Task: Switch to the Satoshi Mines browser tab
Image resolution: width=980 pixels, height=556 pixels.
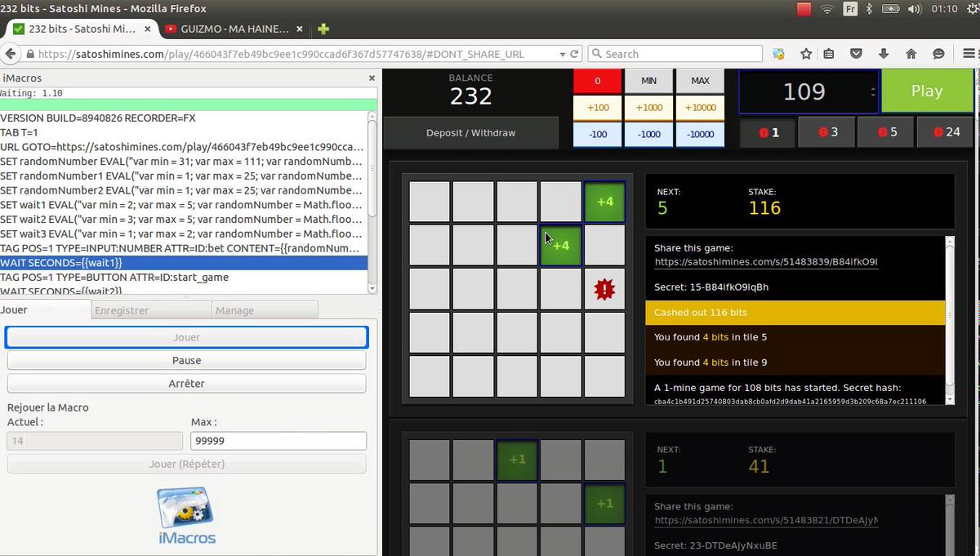Action: click(80, 29)
